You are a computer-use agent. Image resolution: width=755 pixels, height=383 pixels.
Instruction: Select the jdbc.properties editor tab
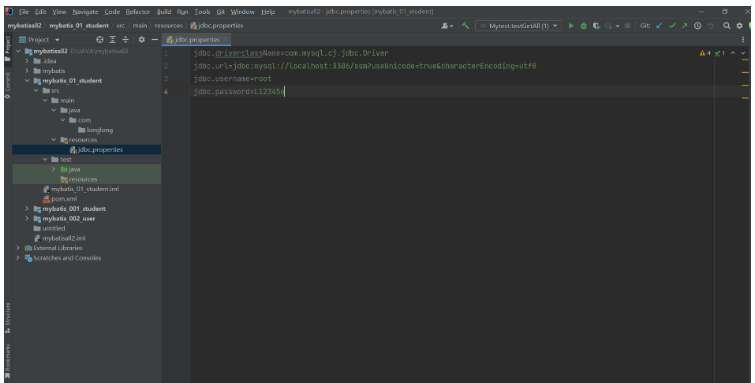pyautogui.click(x=197, y=40)
